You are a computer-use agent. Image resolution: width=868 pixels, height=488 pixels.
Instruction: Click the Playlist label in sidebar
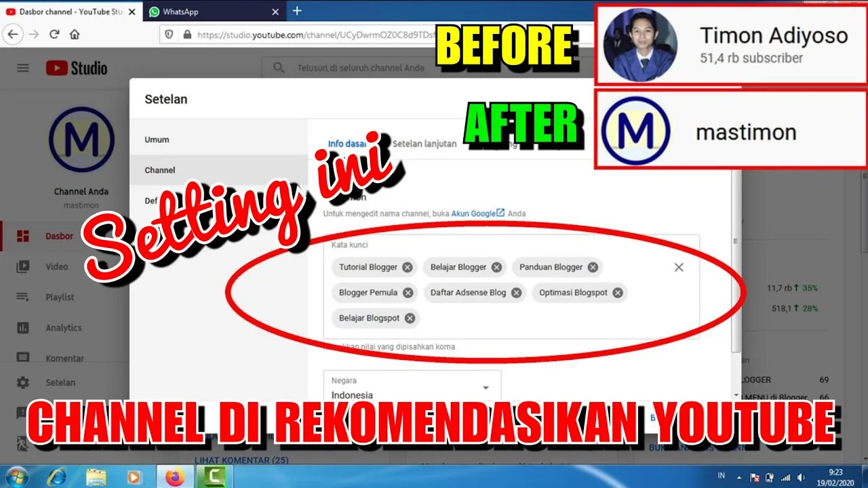click(60, 297)
